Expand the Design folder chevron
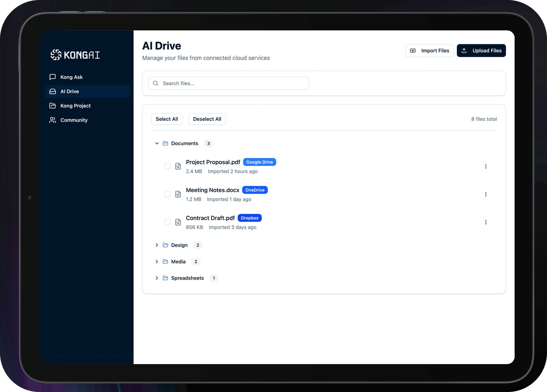 [x=157, y=245]
